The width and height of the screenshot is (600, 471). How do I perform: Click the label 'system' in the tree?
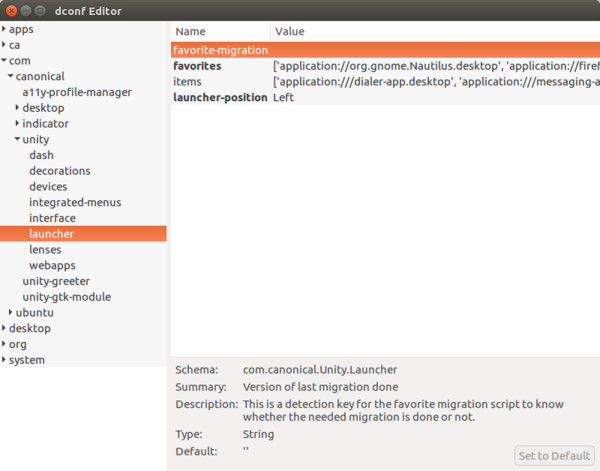pos(27,360)
